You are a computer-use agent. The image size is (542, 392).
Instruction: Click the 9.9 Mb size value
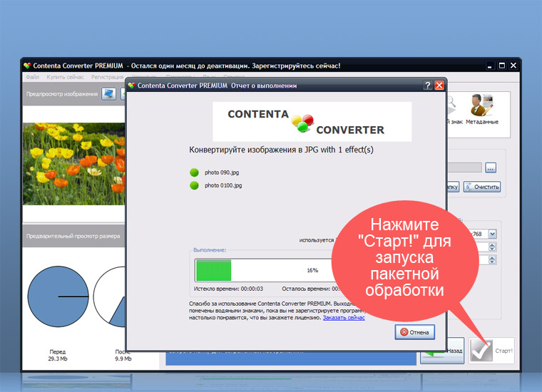pyautogui.click(x=123, y=359)
